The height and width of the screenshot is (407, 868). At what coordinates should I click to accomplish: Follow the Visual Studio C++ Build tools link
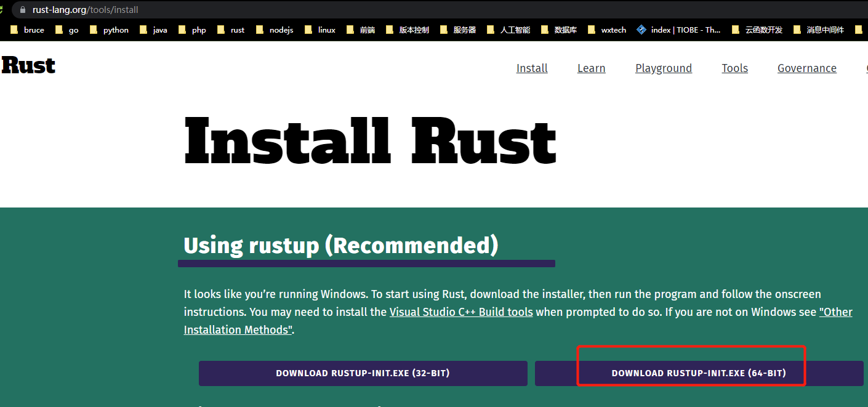461,312
